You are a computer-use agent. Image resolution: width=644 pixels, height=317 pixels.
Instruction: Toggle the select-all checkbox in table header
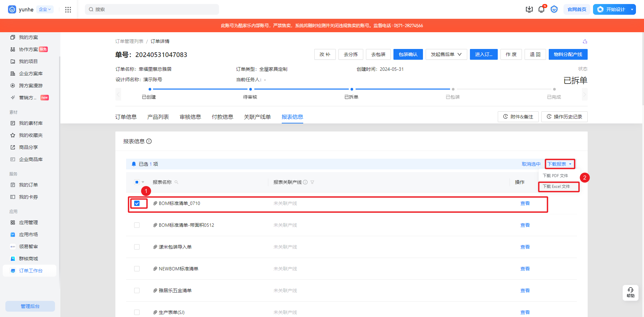pyautogui.click(x=137, y=182)
